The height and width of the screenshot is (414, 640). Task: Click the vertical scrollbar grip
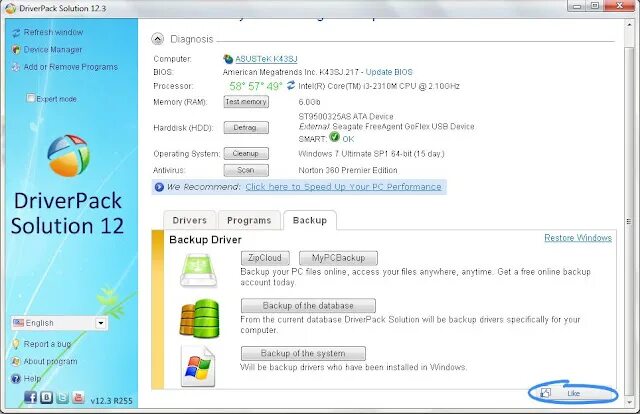(x=629, y=221)
